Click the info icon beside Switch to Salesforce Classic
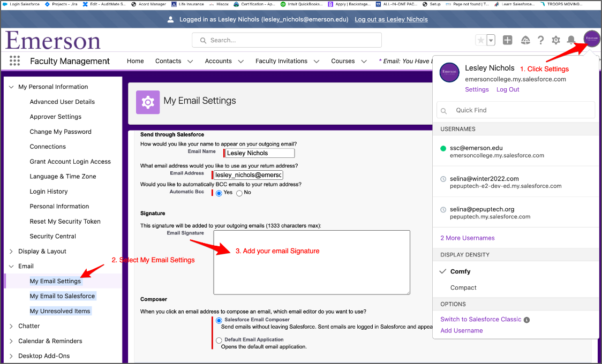602x364 pixels. tap(527, 320)
